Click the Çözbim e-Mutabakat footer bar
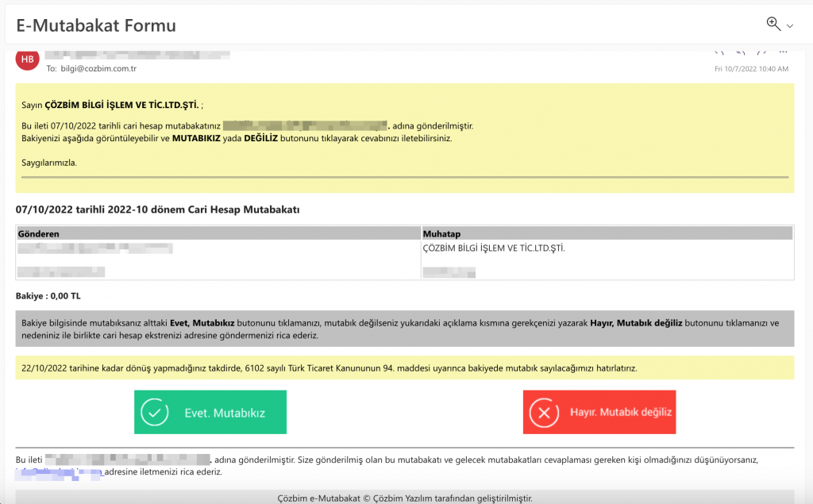 tap(405, 498)
